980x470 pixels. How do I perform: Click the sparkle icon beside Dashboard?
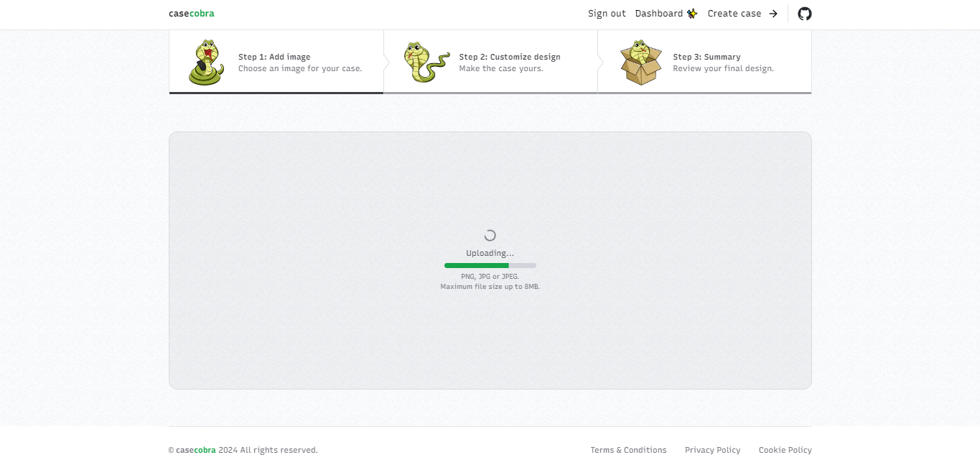click(x=692, y=14)
